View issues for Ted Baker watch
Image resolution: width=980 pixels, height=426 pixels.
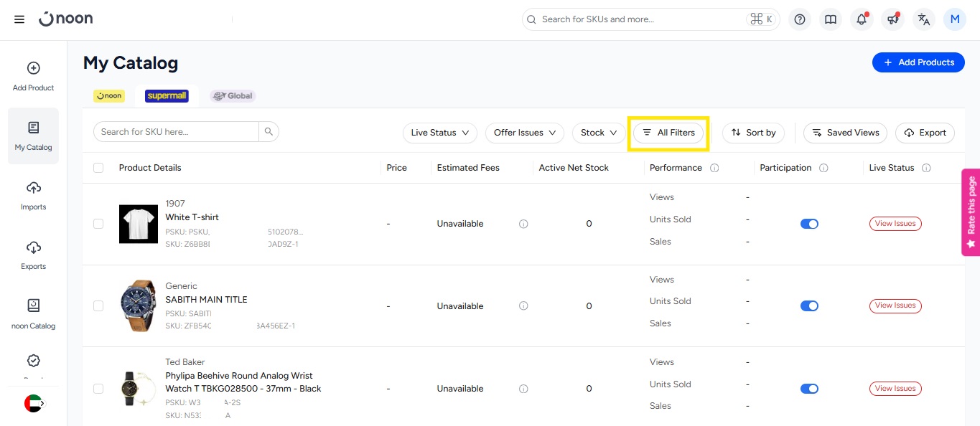(895, 389)
